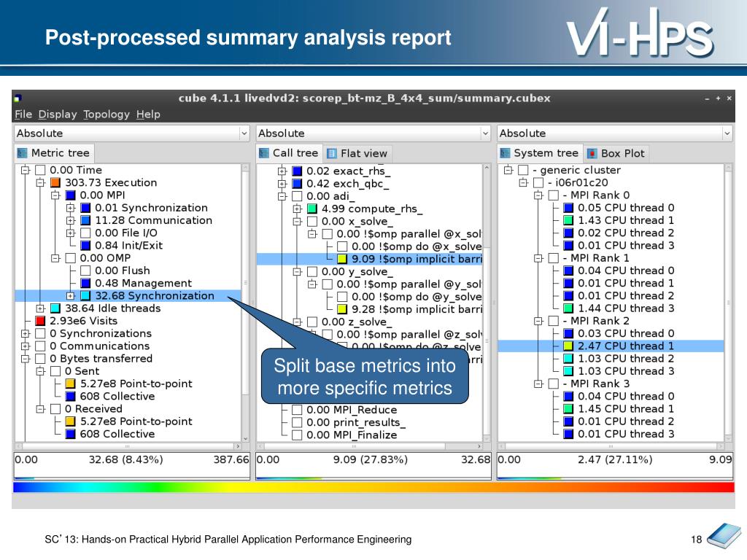
Task: Click the System tree vertical scrollbar
Action: [x=728, y=303]
